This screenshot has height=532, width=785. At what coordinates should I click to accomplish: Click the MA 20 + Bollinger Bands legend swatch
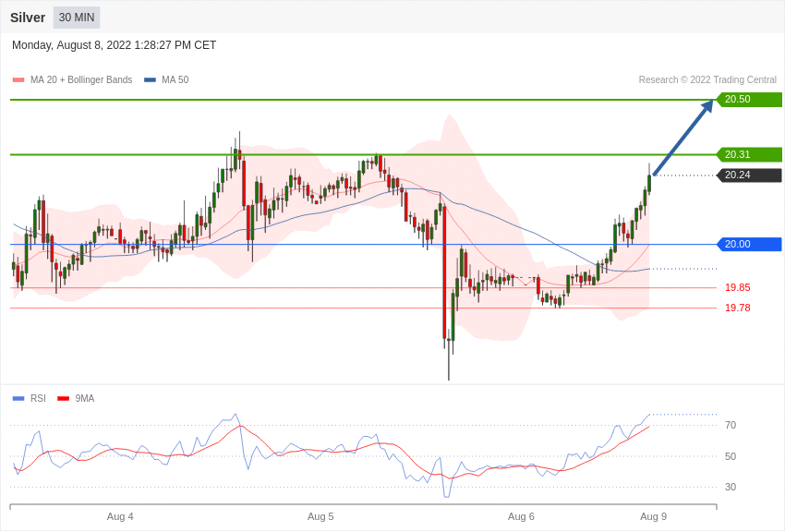pos(18,79)
